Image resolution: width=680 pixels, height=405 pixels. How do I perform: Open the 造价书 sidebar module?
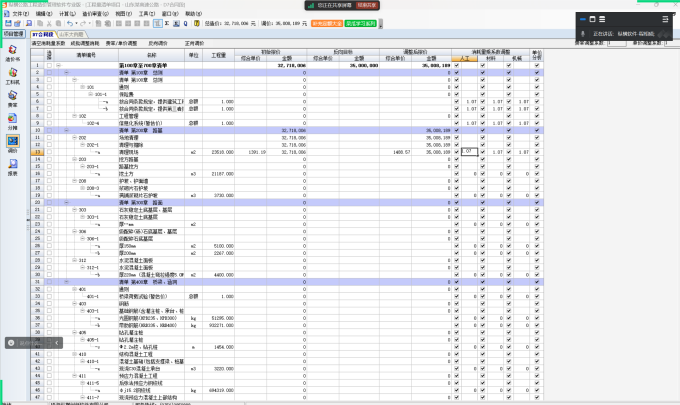(13, 53)
